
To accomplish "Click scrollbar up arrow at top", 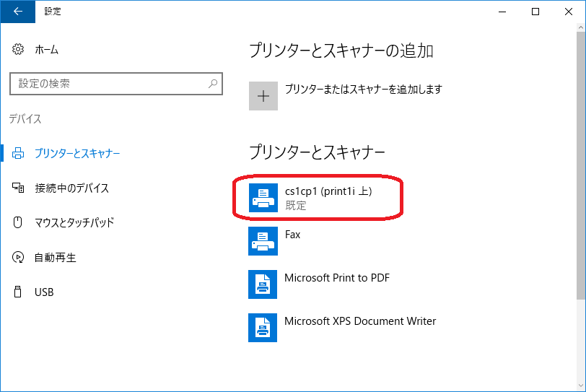I will [581, 27].
